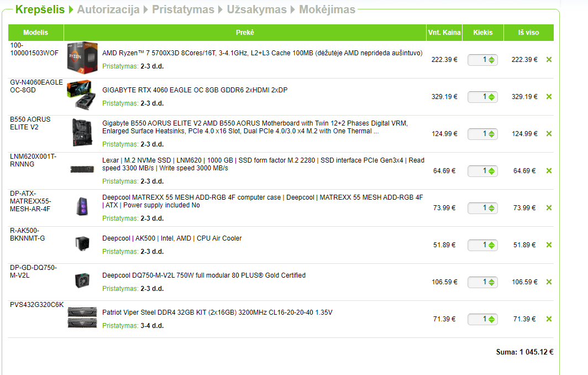The height and width of the screenshot is (375, 588).
Task: Remove GIGABYTE RTX 4060 EAGLE from cart
Action: 549,97
